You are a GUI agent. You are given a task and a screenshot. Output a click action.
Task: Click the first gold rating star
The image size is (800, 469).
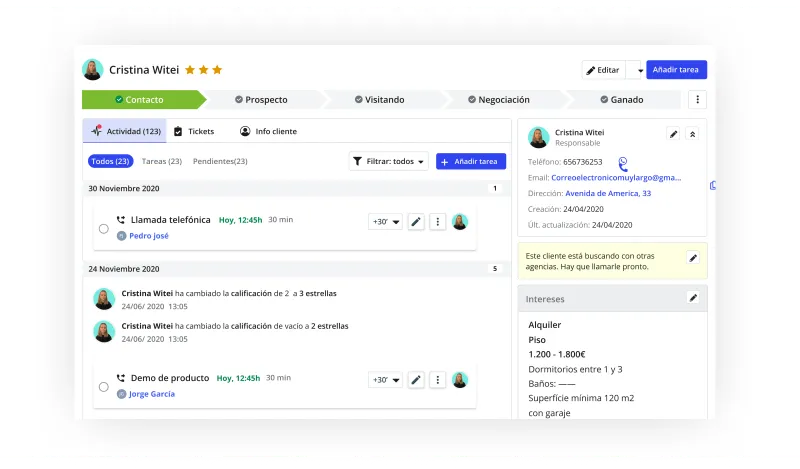(x=190, y=70)
